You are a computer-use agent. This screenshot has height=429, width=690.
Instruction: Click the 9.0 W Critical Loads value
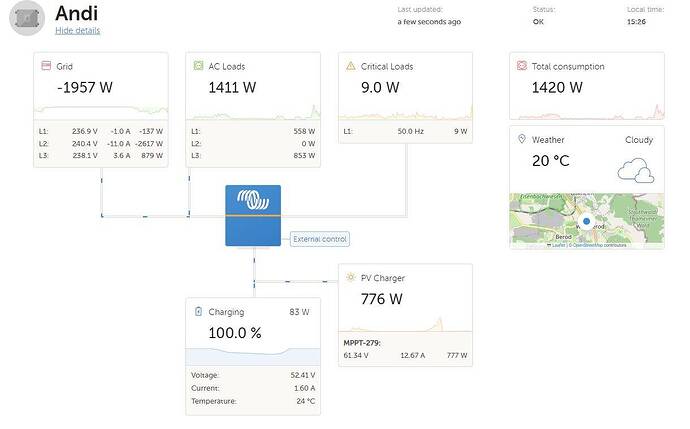coord(380,87)
